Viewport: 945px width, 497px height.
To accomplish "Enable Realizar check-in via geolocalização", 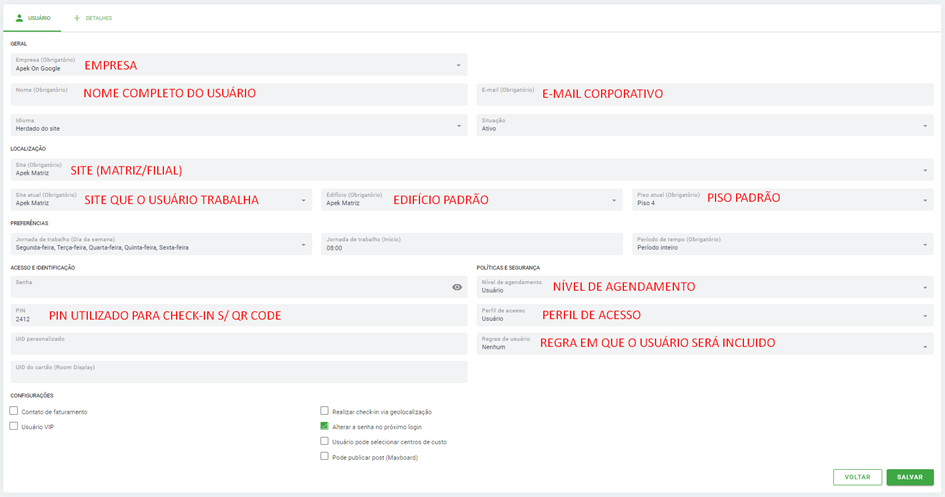I will tap(324, 411).
